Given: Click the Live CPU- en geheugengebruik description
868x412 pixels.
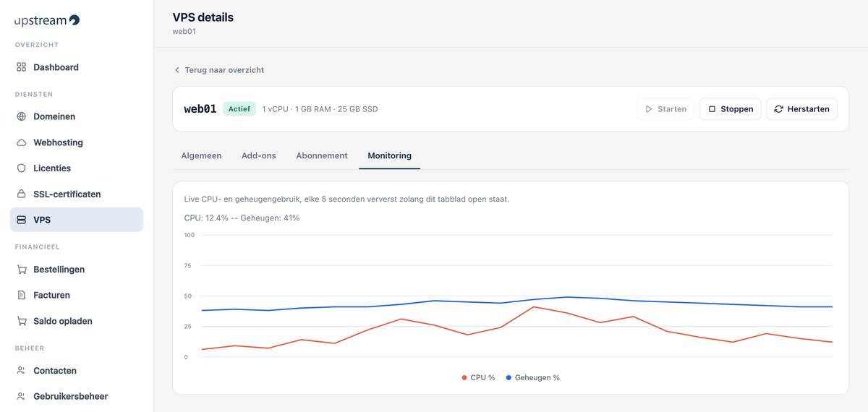Looking at the screenshot, I should pos(346,199).
